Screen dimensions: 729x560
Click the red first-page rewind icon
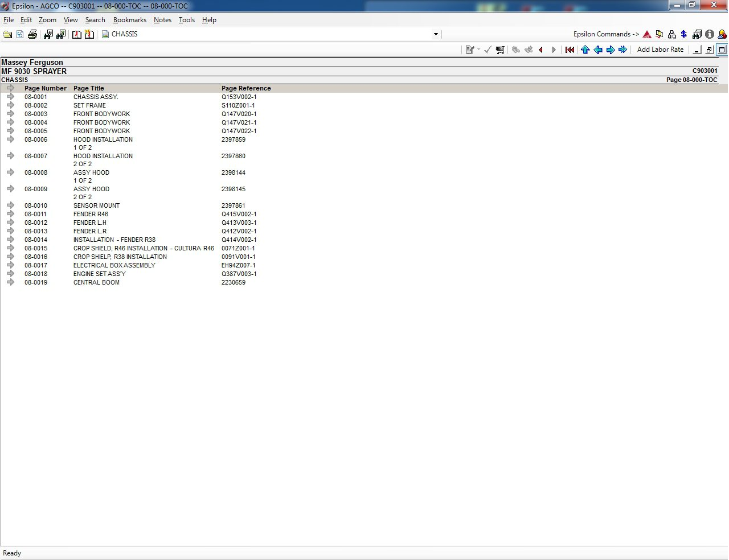pos(570,50)
